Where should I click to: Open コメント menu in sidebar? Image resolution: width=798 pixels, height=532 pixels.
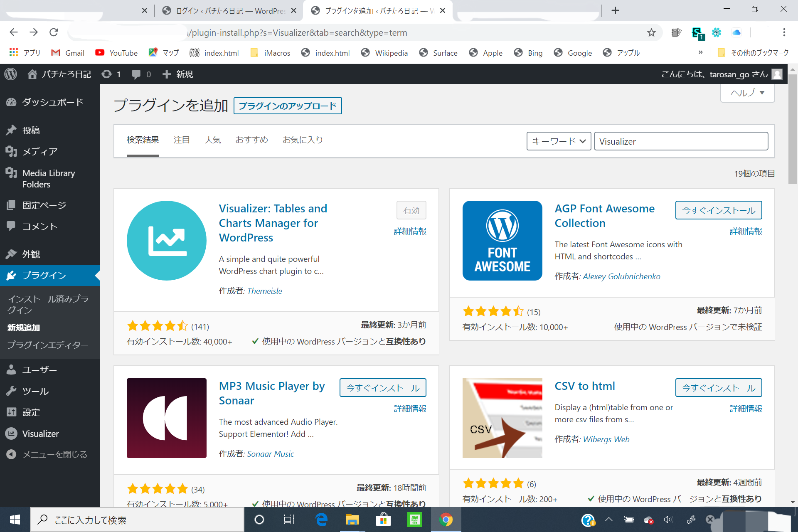[50, 226]
